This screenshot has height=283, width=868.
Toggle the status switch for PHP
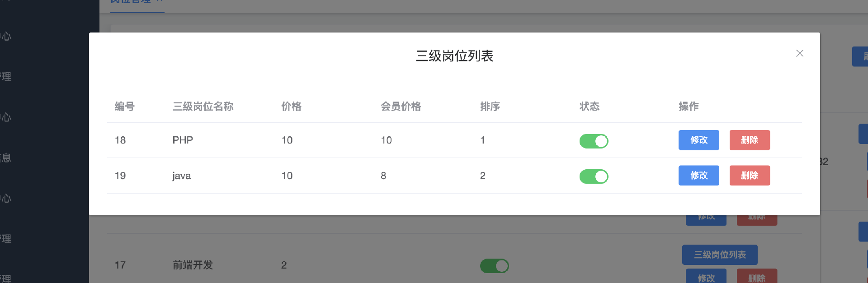[594, 141]
